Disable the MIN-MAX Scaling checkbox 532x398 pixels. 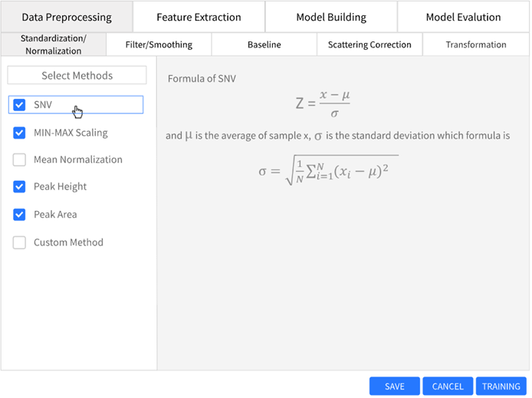click(x=20, y=133)
